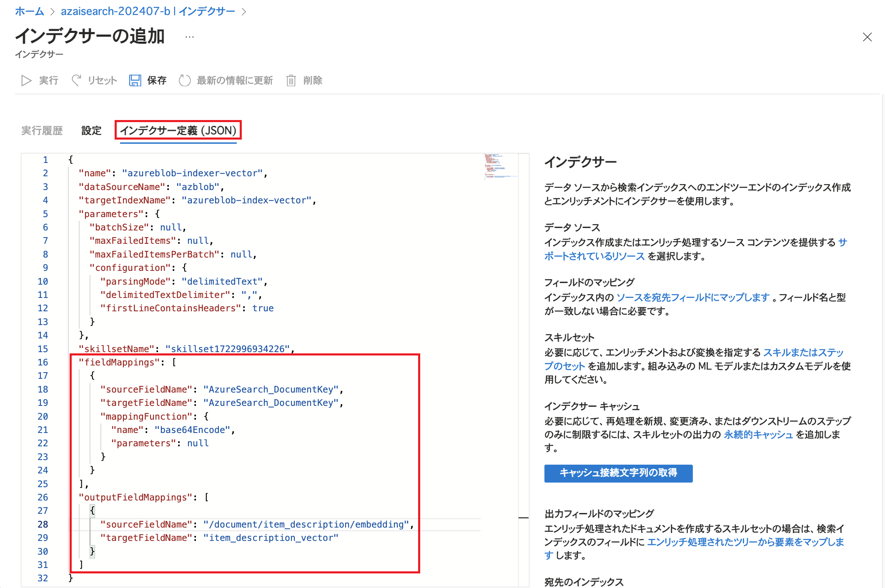Open エンリッチ処理されたツリーから要素をマップします link

(745, 542)
